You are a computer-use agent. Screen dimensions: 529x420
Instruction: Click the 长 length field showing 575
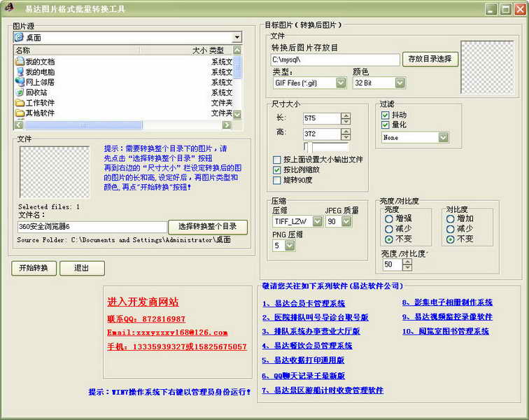click(x=322, y=118)
